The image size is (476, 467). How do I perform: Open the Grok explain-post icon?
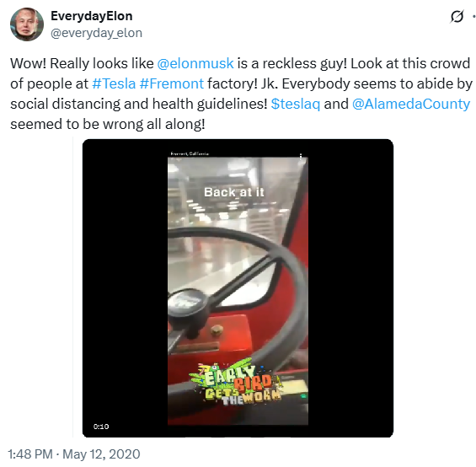click(457, 16)
